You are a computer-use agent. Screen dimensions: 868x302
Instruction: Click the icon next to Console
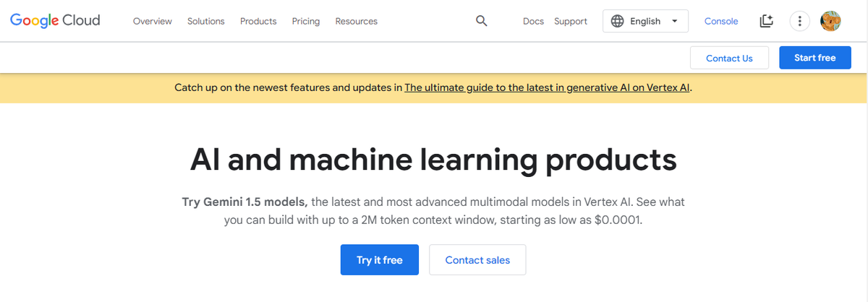[767, 21]
